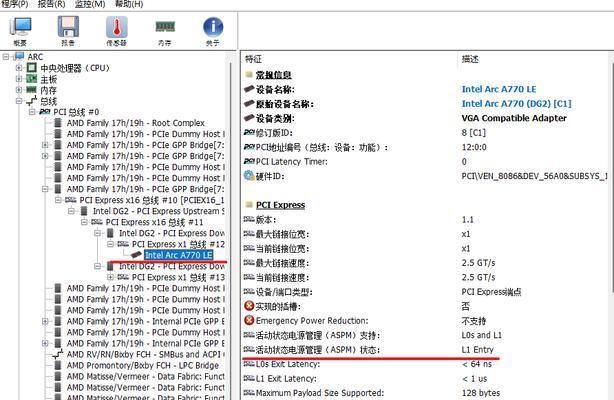Click the left tree panel vertical scrollbar
The height and width of the screenshot is (400, 614).
[x=233, y=225]
